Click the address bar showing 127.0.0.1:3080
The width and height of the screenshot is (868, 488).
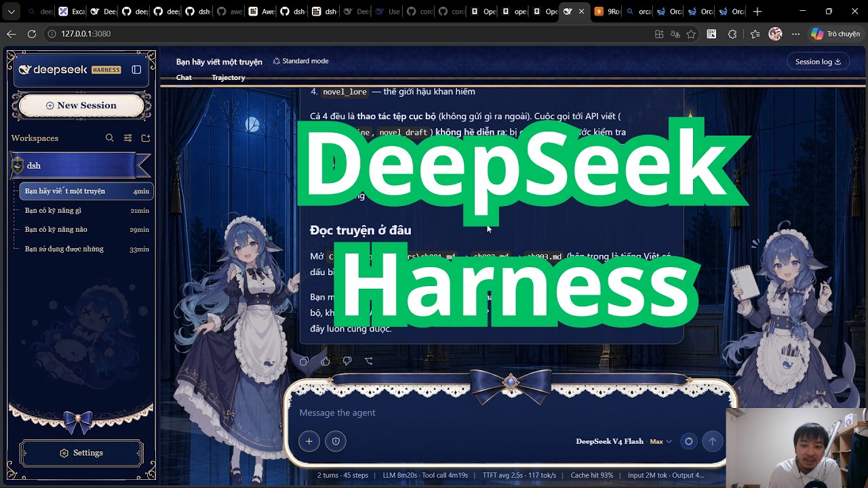346,34
